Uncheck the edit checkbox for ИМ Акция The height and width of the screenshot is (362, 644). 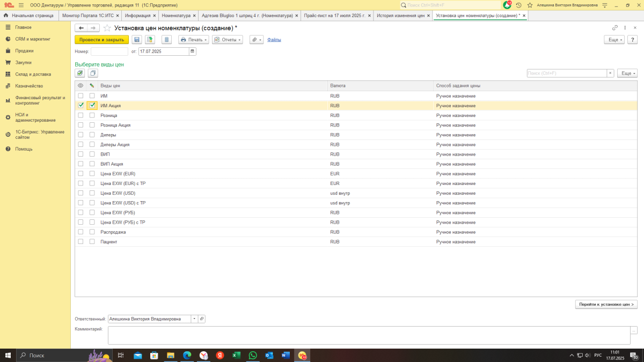coord(92,106)
